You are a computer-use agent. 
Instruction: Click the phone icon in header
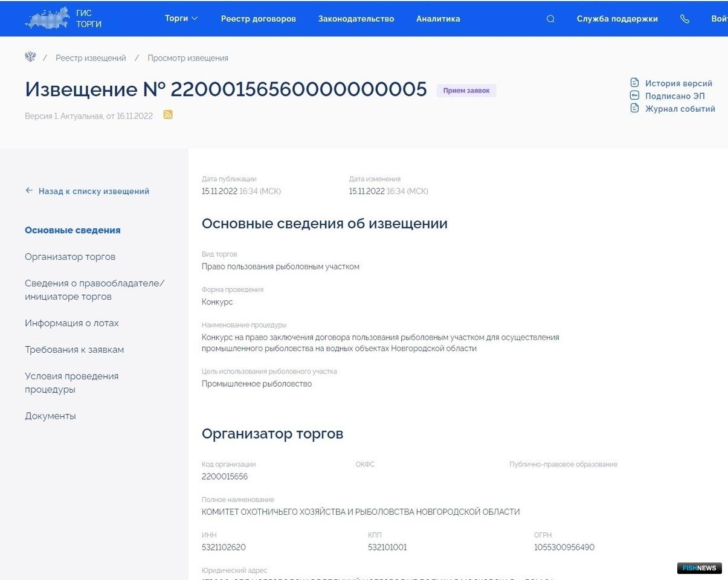(x=685, y=19)
